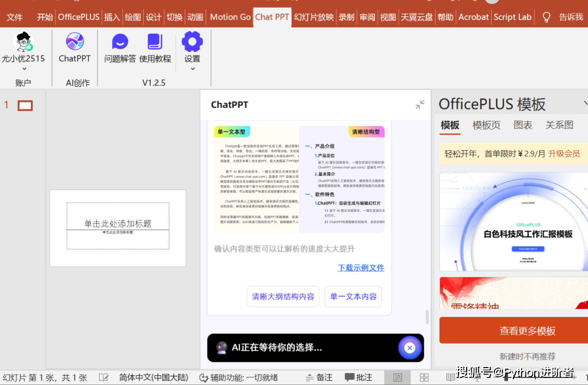This screenshot has width=588, height=385.
Task: Enable 新建时不再推荐 option
Action: 527,356
